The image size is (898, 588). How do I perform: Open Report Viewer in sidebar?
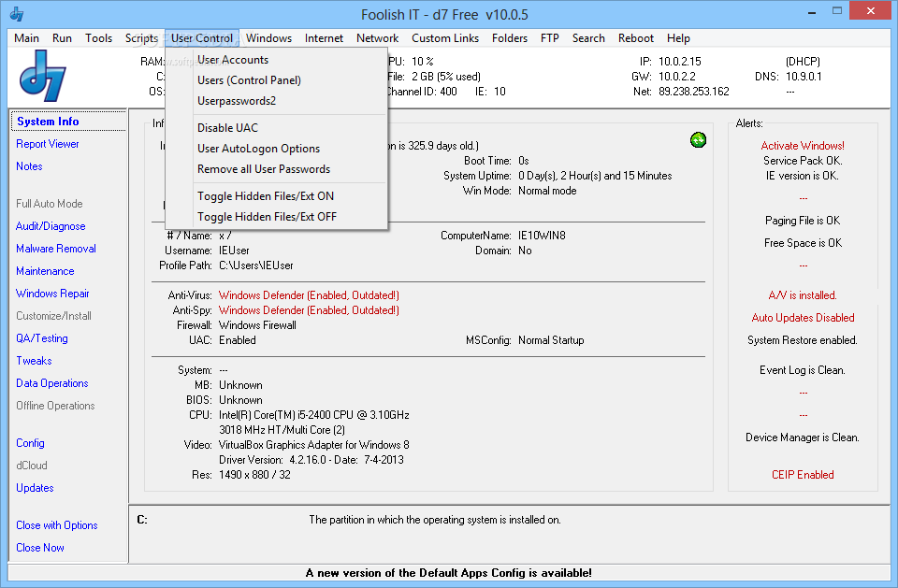(48, 144)
